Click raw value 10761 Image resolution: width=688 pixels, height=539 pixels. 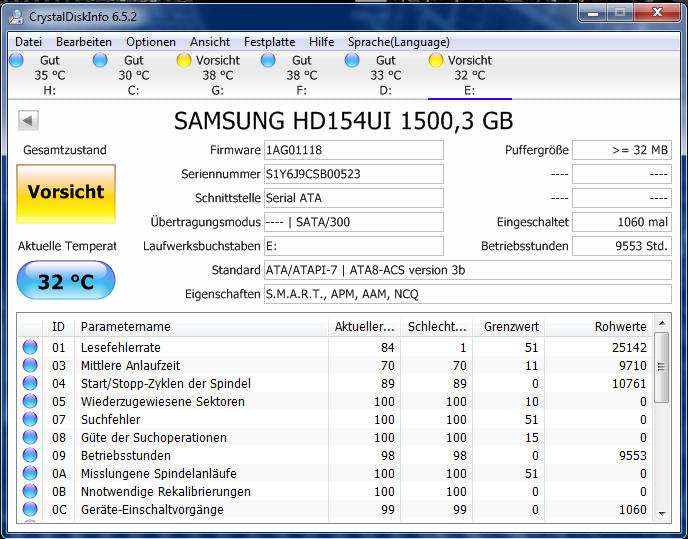[x=629, y=384]
